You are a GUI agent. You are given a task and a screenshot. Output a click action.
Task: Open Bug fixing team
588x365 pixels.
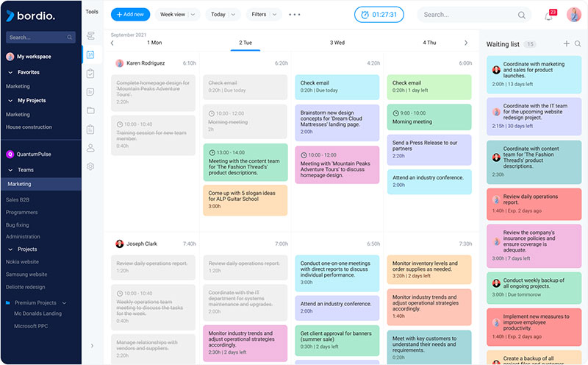coord(17,225)
